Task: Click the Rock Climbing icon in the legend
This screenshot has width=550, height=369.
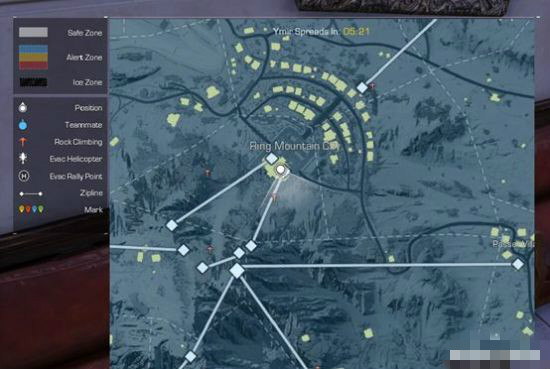Action: (x=23, y=142)
